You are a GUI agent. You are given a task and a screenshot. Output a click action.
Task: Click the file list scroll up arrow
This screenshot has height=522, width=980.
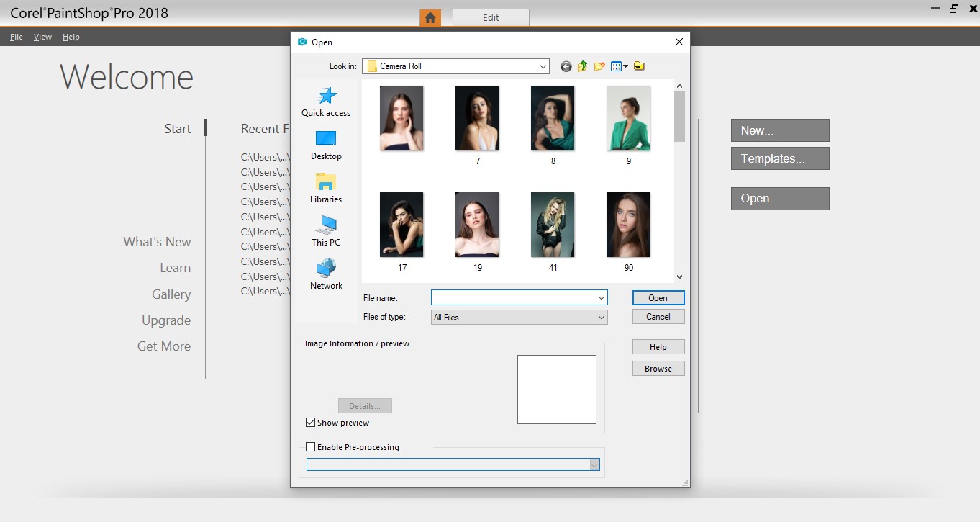(x=679, y=85)
